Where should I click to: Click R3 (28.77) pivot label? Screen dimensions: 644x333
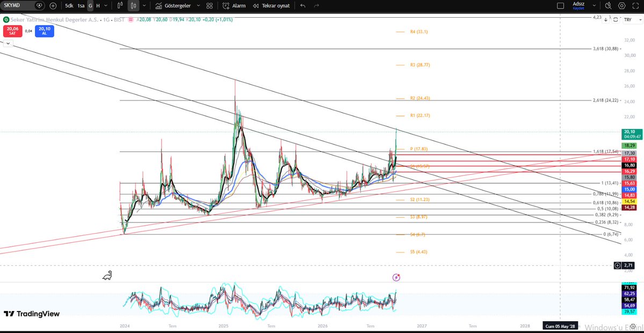(x=419, y=65)
